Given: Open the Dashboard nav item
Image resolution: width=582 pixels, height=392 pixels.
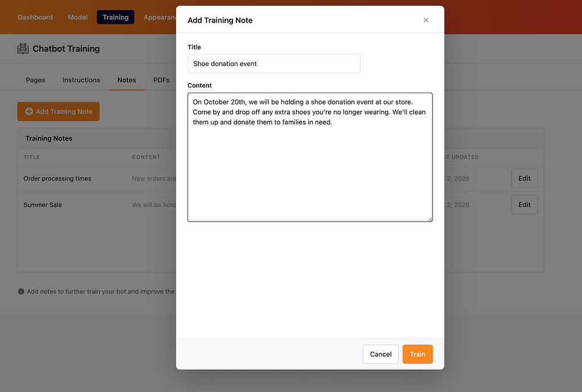Looking at the screenshot, I should point(35,17).
